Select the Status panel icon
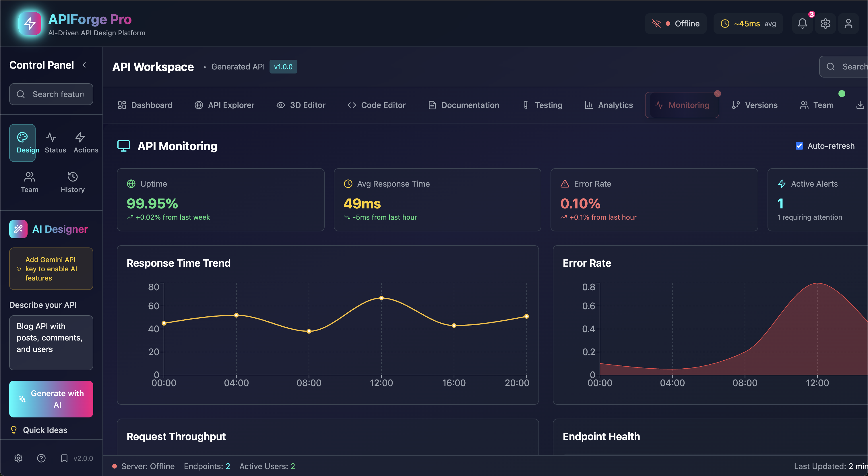Screen dimensions: 868x476 tap(55, 143)
